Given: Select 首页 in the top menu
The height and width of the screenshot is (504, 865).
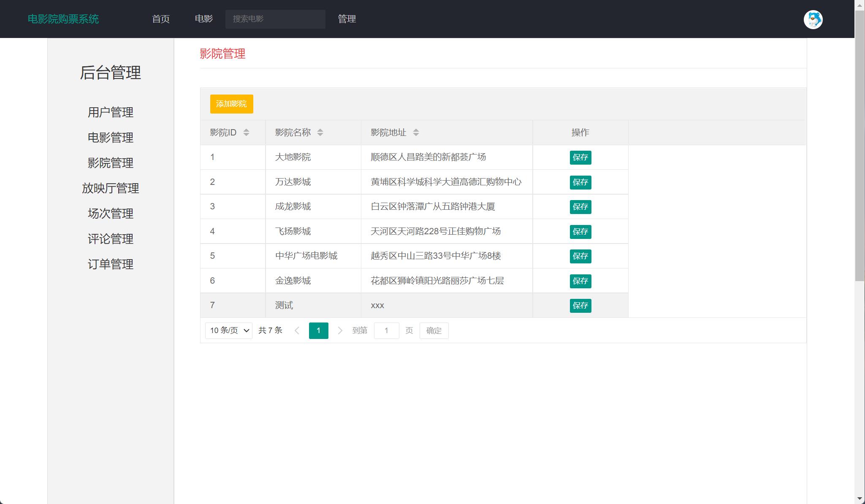Looking at the screenshot, I should (161, 19).
